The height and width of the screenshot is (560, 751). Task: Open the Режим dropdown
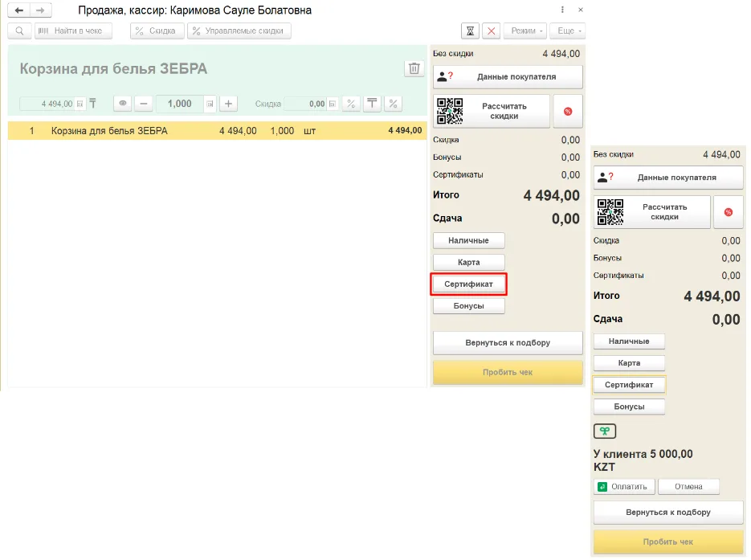526,31
